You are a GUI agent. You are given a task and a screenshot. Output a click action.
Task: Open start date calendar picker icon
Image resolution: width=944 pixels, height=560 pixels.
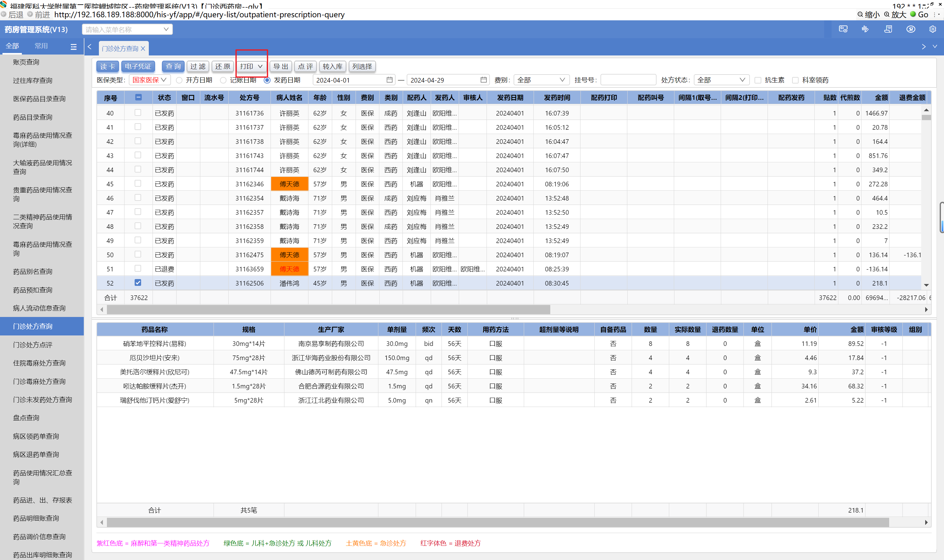[389, 79]
